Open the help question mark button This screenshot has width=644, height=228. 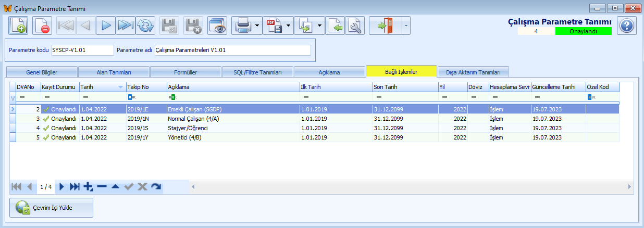pyautogui.click(x=627, y=26)
